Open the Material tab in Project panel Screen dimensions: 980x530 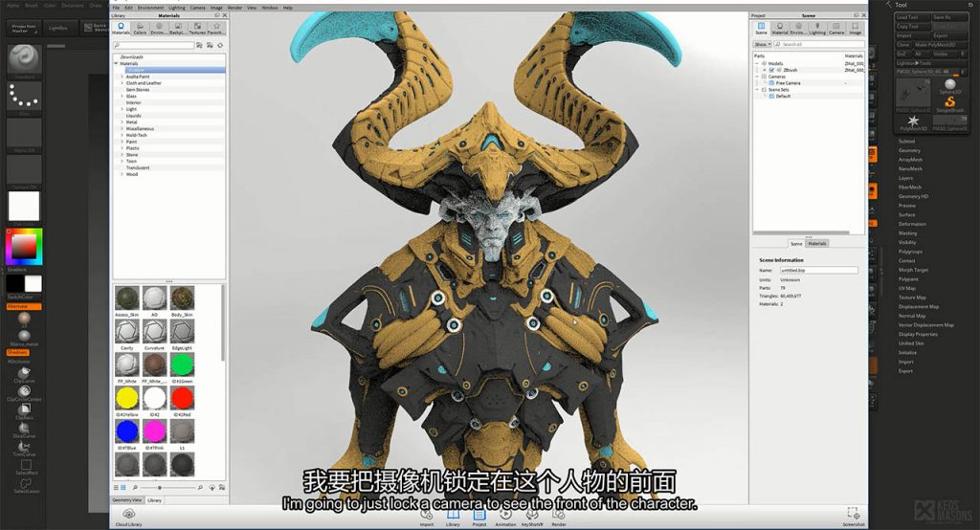pos(780,28)
